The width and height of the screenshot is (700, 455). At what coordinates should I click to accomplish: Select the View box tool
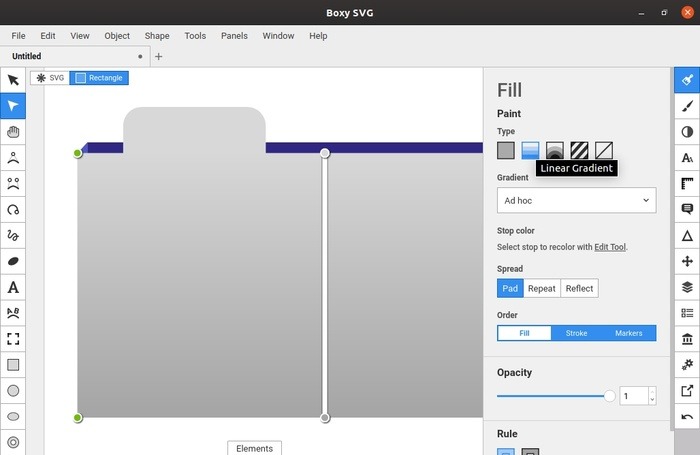pyautogui.click(x=13, y=339)
